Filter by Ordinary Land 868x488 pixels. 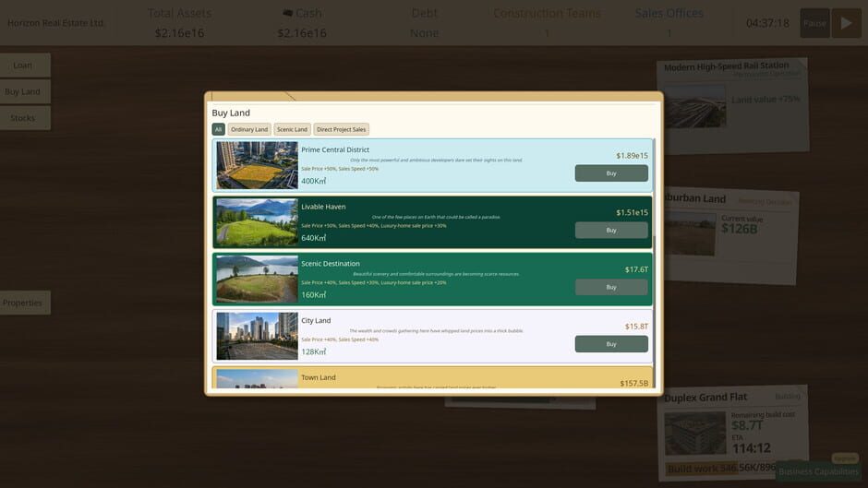click(249, 129)
